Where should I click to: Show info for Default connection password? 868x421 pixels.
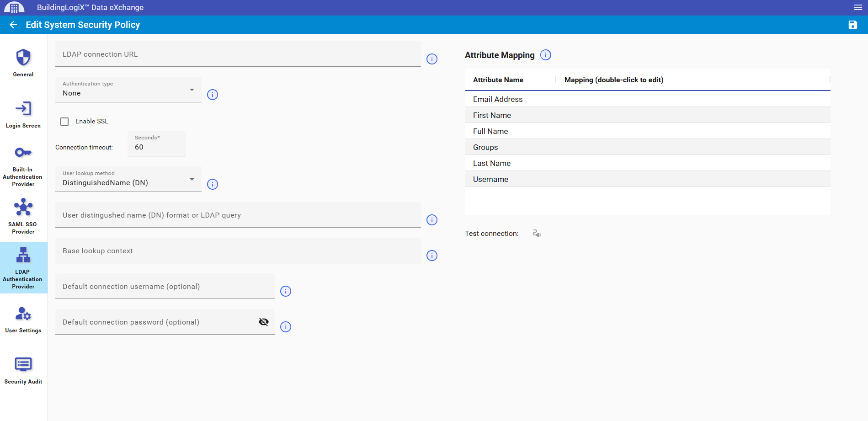click(x=286, y=327)
